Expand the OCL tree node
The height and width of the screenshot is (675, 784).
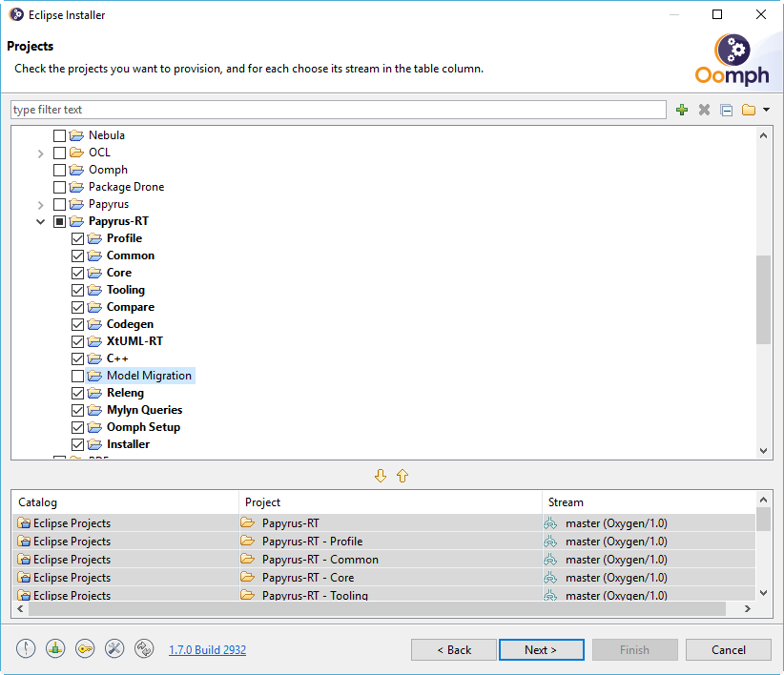point(40,153)
